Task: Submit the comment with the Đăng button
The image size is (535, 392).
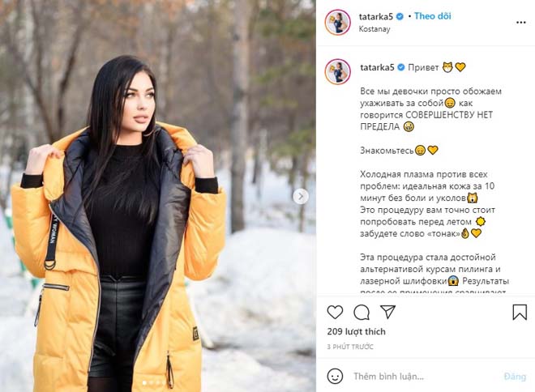Action: tap(515, 377)
